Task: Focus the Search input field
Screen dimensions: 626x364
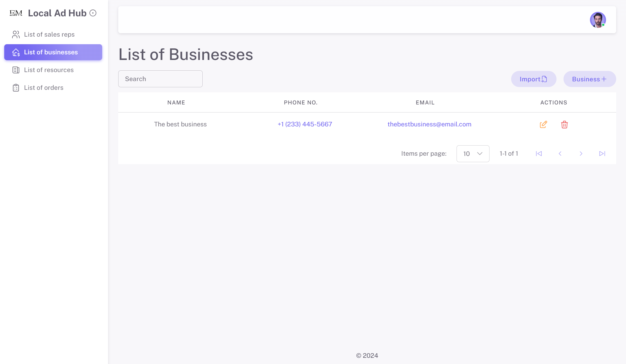Action: 160,79
